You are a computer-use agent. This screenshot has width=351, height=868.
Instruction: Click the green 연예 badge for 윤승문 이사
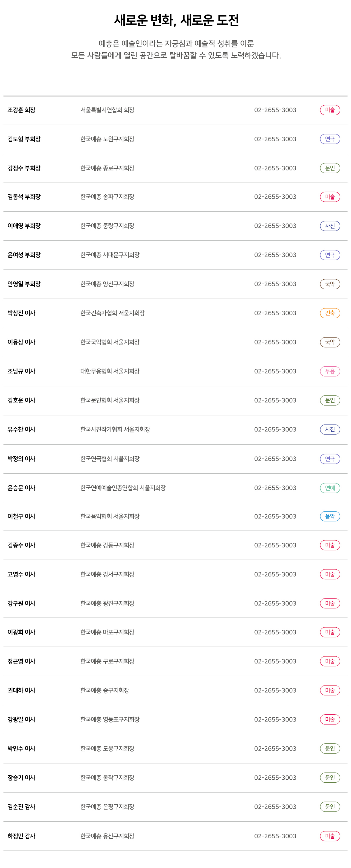tap(329, 488)
